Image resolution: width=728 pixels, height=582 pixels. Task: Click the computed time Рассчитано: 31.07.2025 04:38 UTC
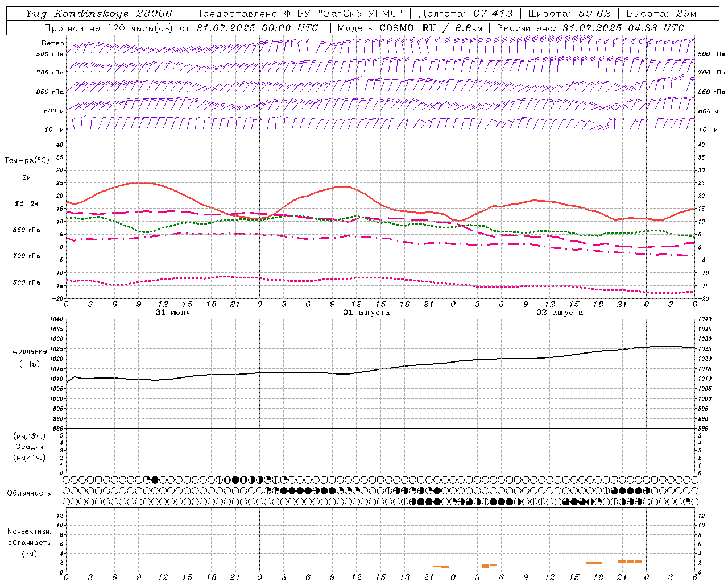[x=591, y=28]
